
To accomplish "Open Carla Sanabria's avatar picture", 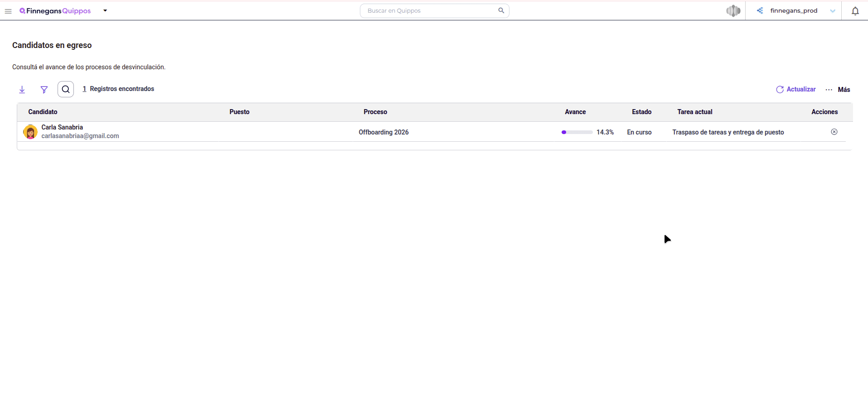I will [30, 132].
